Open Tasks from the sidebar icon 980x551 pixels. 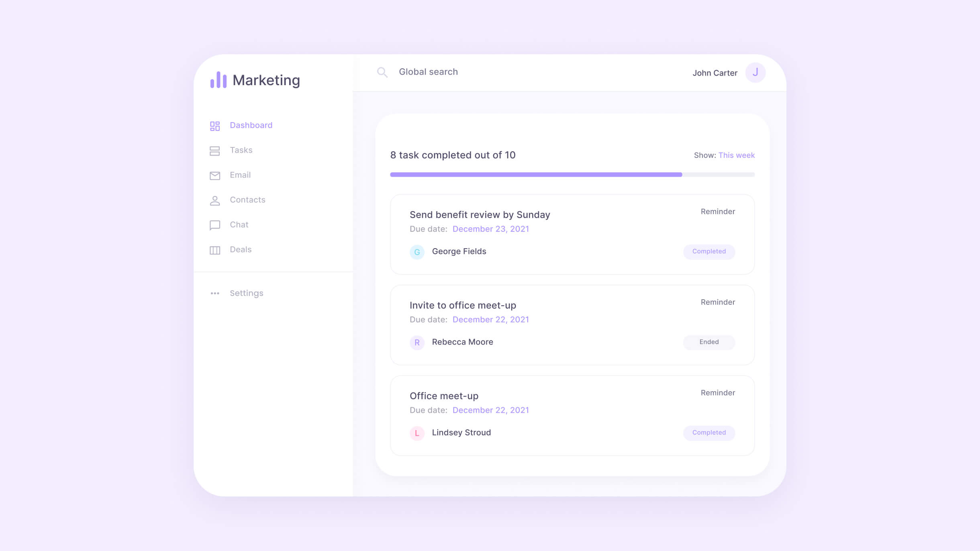point(215,151)
